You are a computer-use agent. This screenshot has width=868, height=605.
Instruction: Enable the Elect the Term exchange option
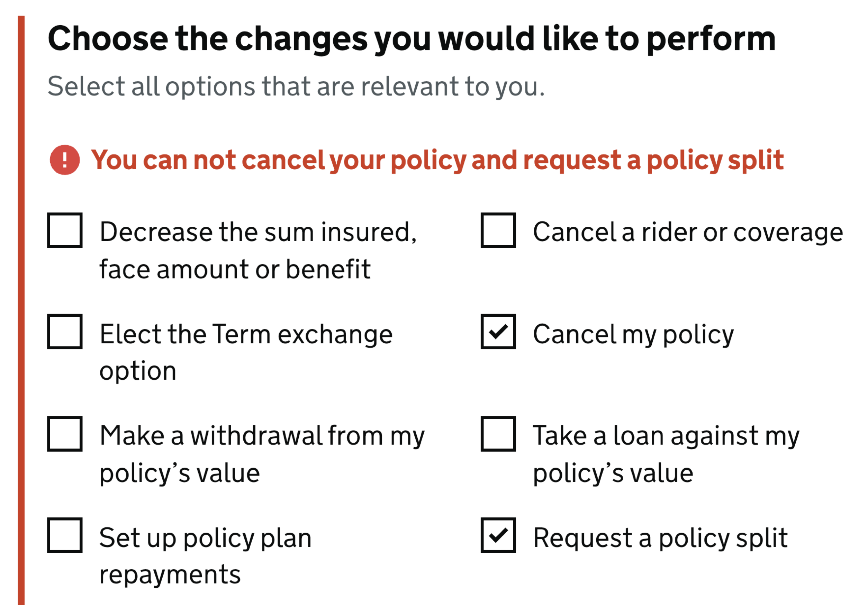65,333
